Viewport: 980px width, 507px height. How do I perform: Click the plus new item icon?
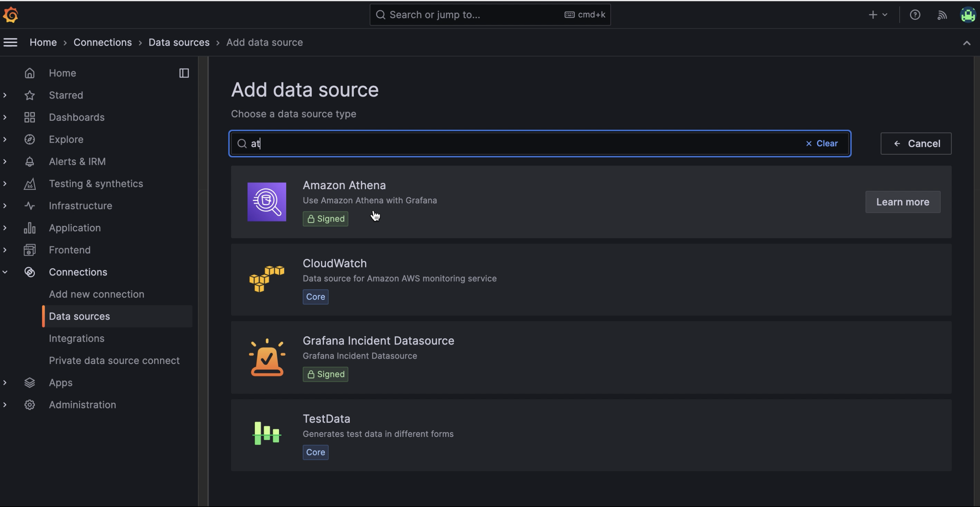[x=873, y=15]
